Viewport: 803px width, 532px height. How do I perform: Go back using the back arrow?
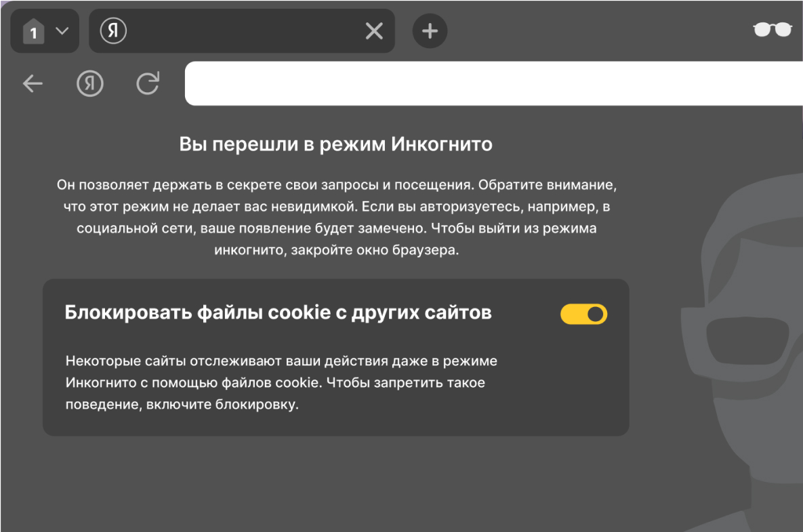(32, 83)
